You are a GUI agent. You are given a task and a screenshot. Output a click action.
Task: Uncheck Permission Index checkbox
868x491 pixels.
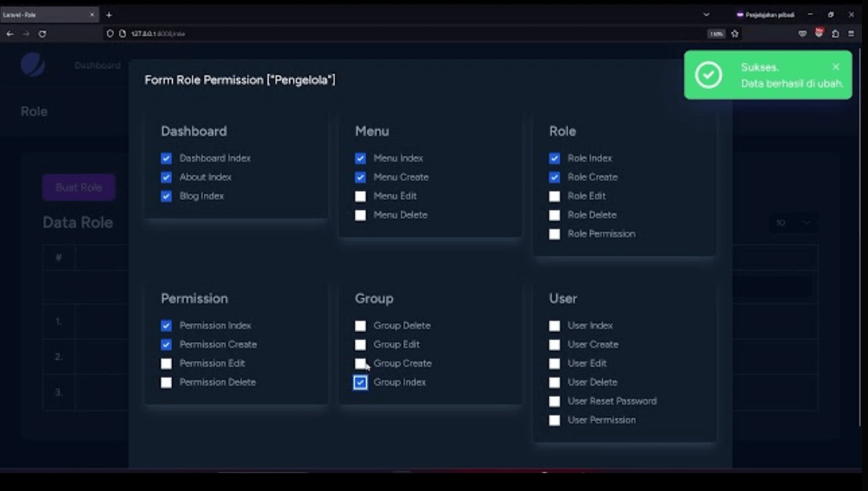click(x=166, y=326)
